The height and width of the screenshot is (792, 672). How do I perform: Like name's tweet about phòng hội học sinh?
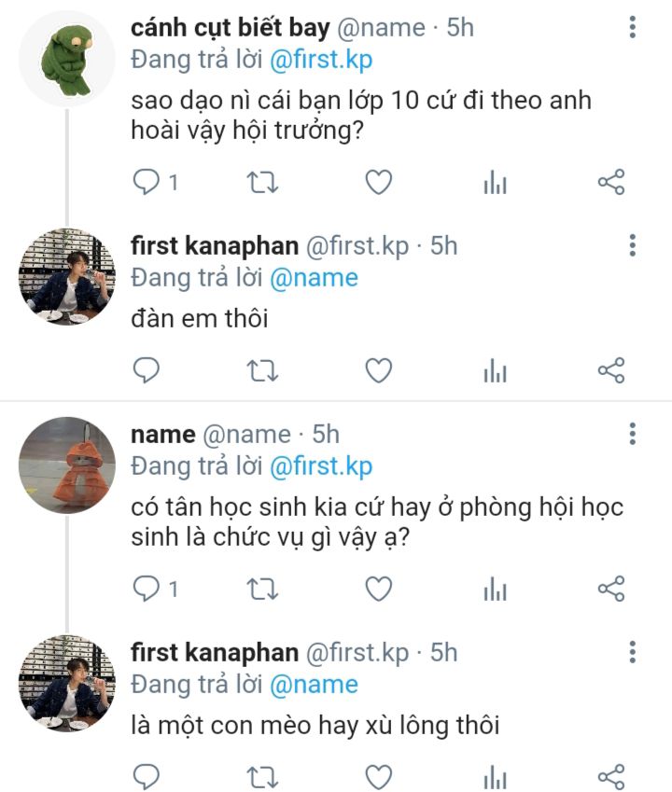point(378,589)
